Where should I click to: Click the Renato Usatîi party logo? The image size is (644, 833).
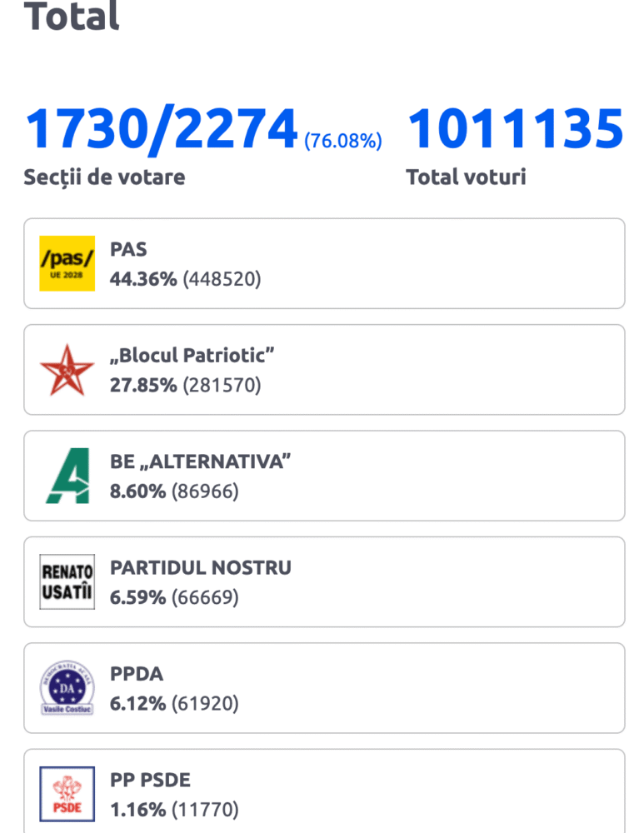(x=67, y=581)
